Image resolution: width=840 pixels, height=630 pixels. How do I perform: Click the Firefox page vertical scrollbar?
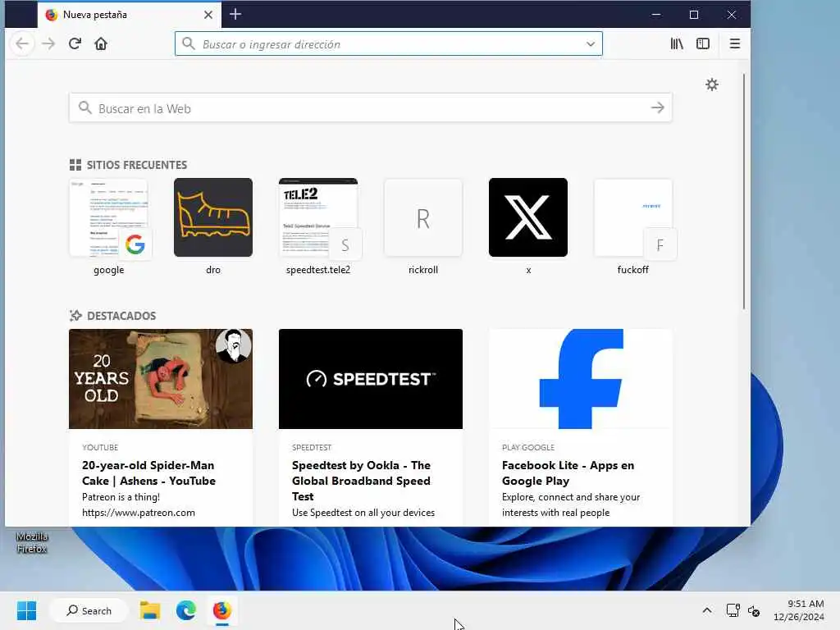point(744,191)
